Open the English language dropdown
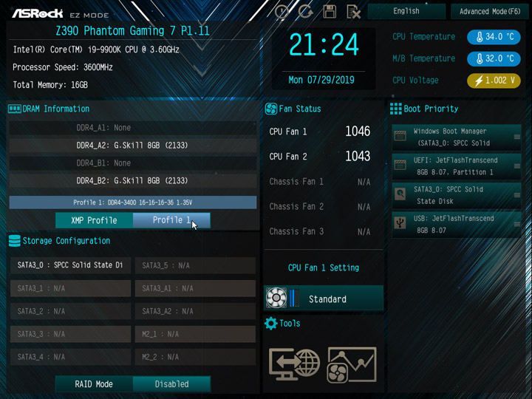The height and width of the screenshot is (399, 532). click(406, 11)
